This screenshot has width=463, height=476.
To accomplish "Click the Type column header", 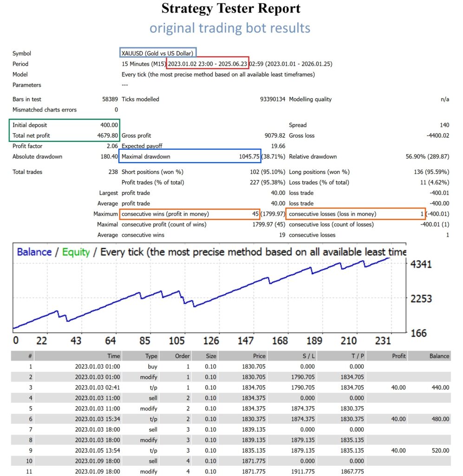I will 151,356.
